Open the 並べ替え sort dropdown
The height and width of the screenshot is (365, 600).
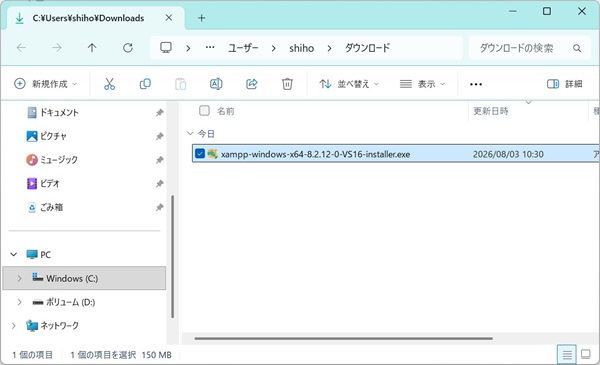pyautogui.click(x=349, y=84)
